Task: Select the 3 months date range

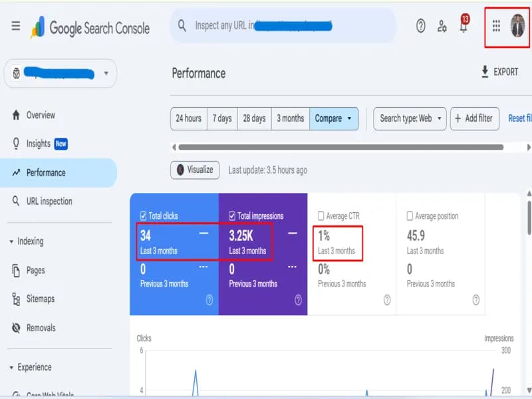Action: tap(291, 118)
